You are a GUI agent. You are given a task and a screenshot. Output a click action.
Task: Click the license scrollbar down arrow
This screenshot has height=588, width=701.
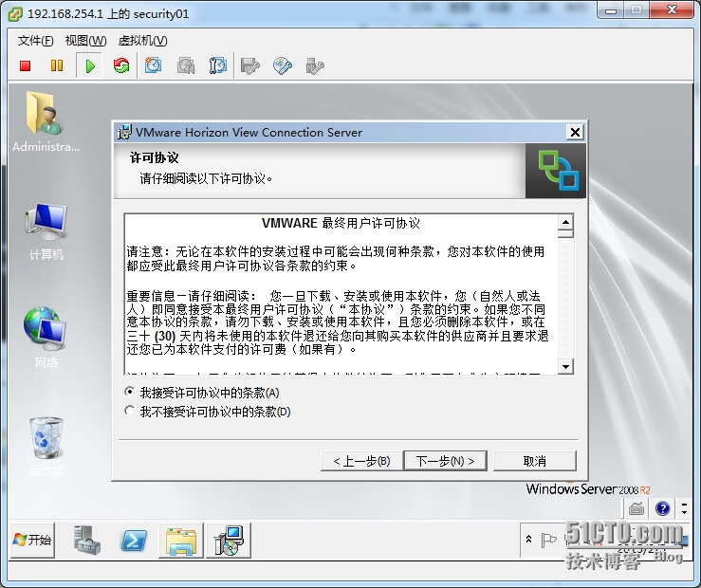tap(565, 366)
